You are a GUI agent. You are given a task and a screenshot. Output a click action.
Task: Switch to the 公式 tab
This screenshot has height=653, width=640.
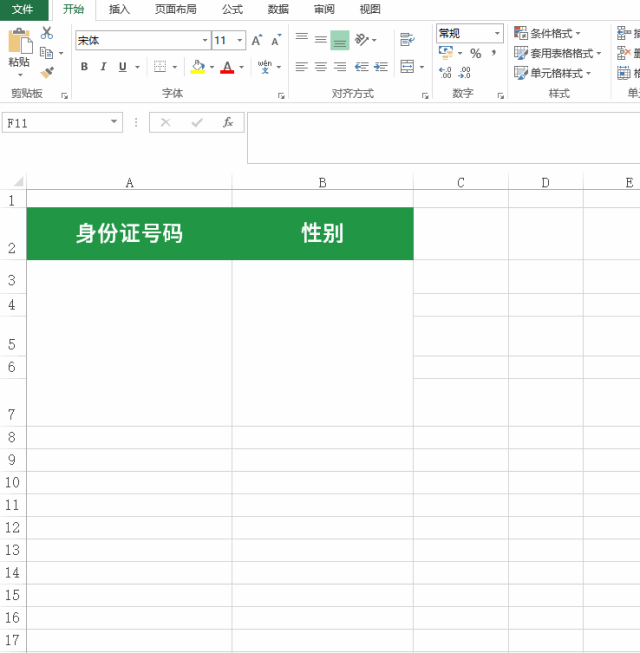[232, 9]
